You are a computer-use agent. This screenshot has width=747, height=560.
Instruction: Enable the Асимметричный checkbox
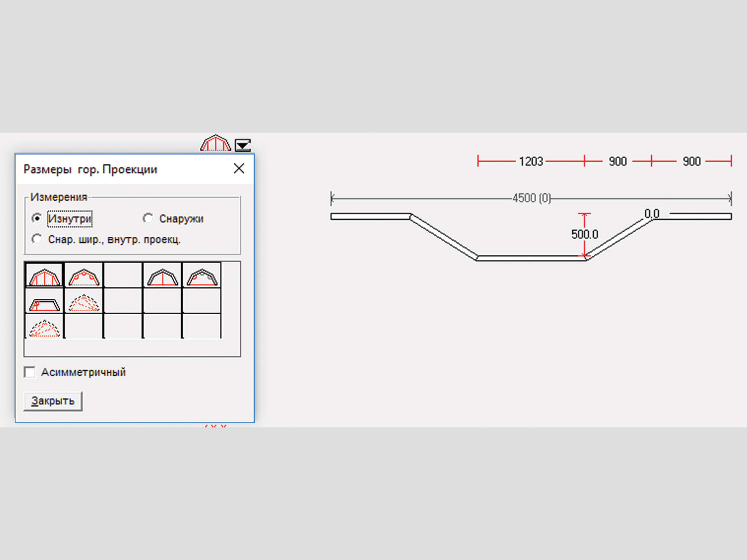[30, 372]
